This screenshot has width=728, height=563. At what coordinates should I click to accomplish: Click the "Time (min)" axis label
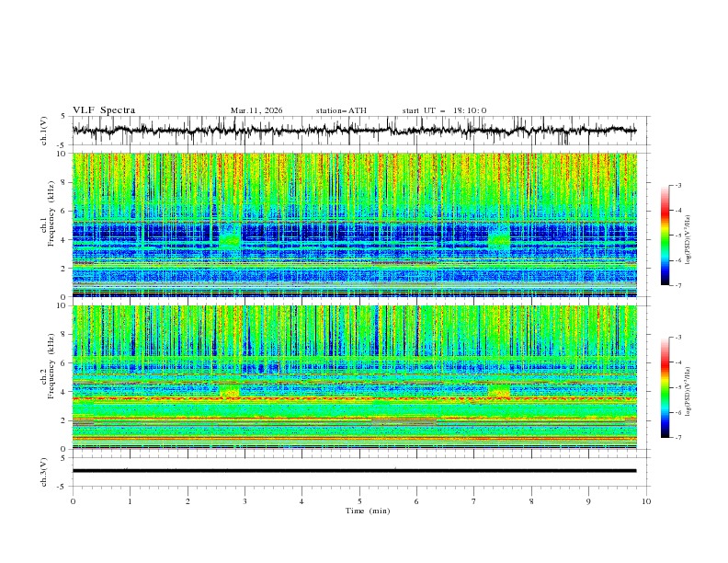pos(368,511)
